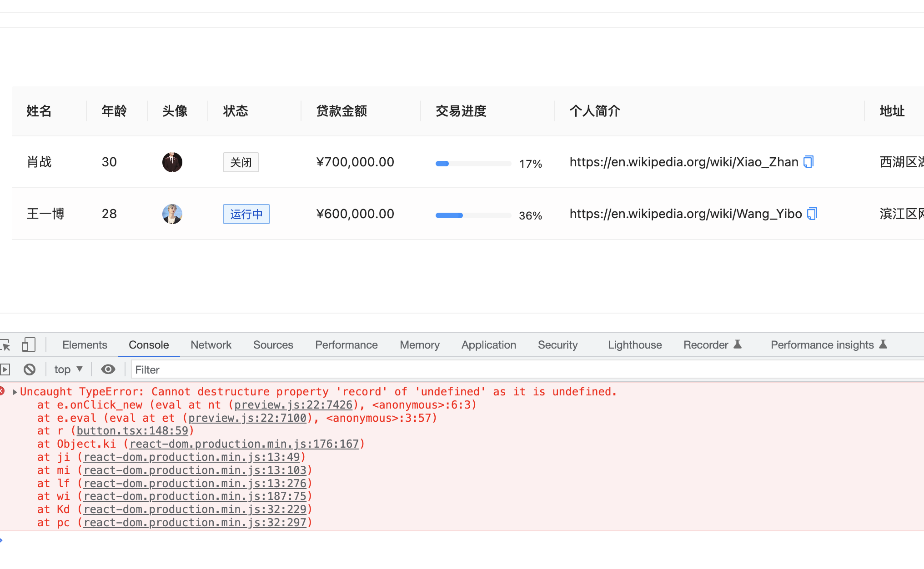Open the top context dropdown
This screenshot has width=924, height=569.
pos(68,369)
